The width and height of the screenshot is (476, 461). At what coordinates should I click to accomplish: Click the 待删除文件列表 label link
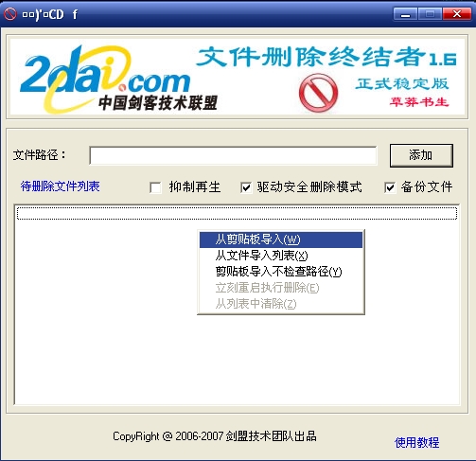tap(60, 186)
